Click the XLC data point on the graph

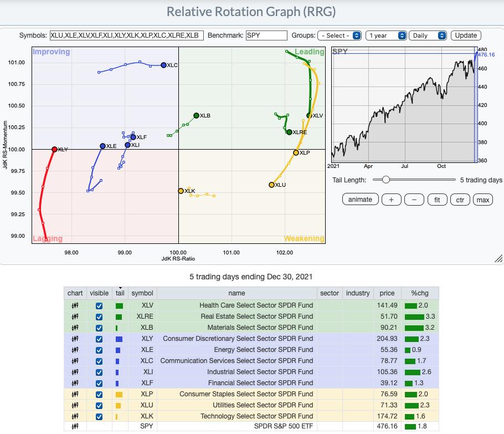coord(163,65)
